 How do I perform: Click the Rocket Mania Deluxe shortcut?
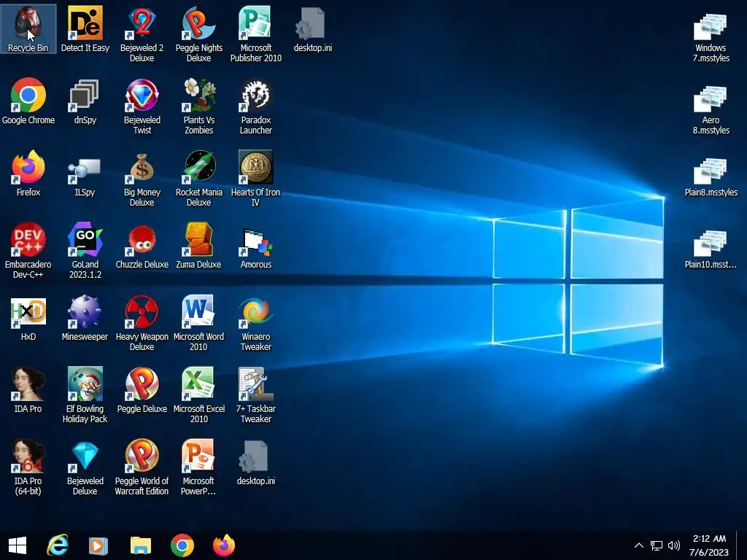(x=198, y=179)
